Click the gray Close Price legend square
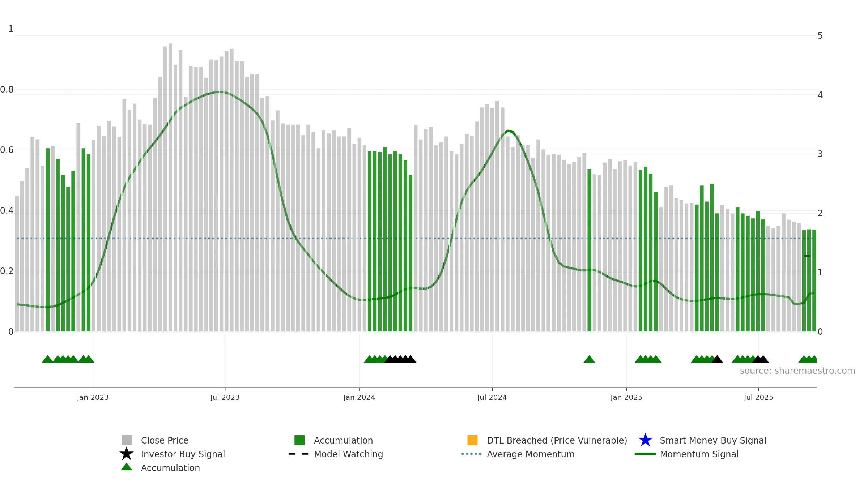The height and width of the screenshot is (488, 868). tap(127, 440)
